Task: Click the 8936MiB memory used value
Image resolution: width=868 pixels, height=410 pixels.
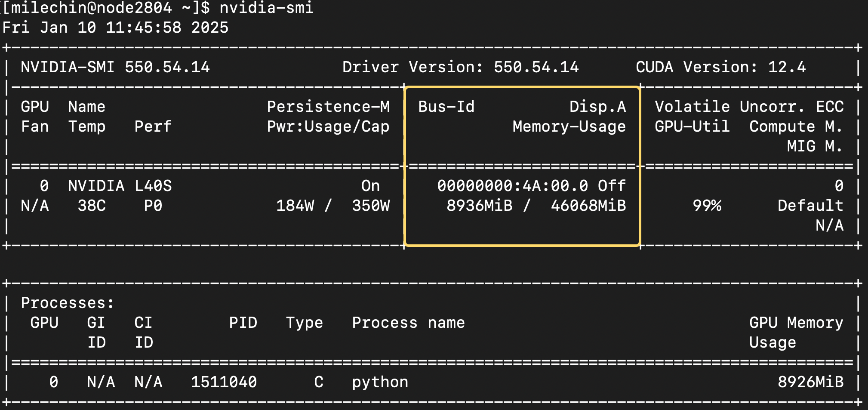Action: [479, 206]
